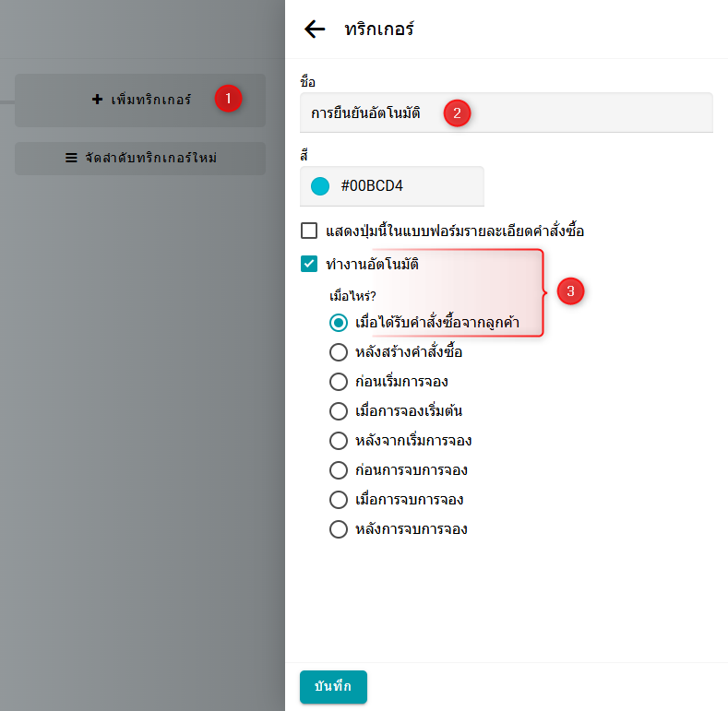Screen dimensions: 728x711
Task: Select หลังการจบการจอง radio option
Action: (x=339, y=529)
